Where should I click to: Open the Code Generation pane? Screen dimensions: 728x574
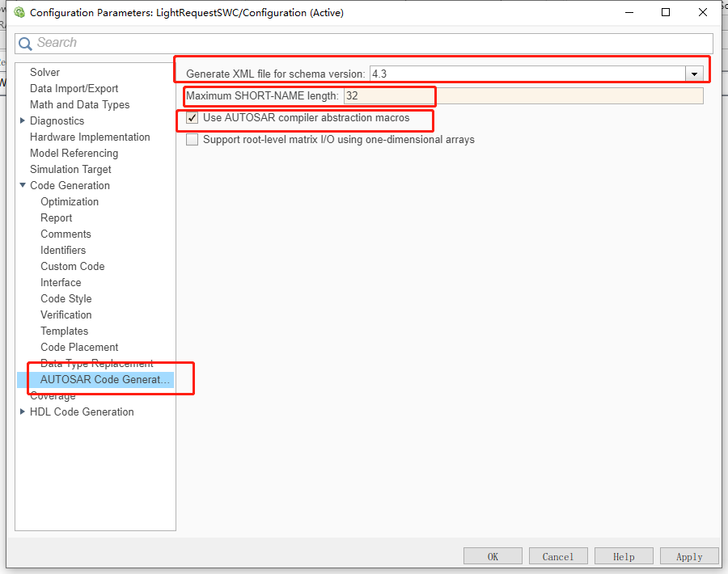pyautogui.click(x=70, y=186)
